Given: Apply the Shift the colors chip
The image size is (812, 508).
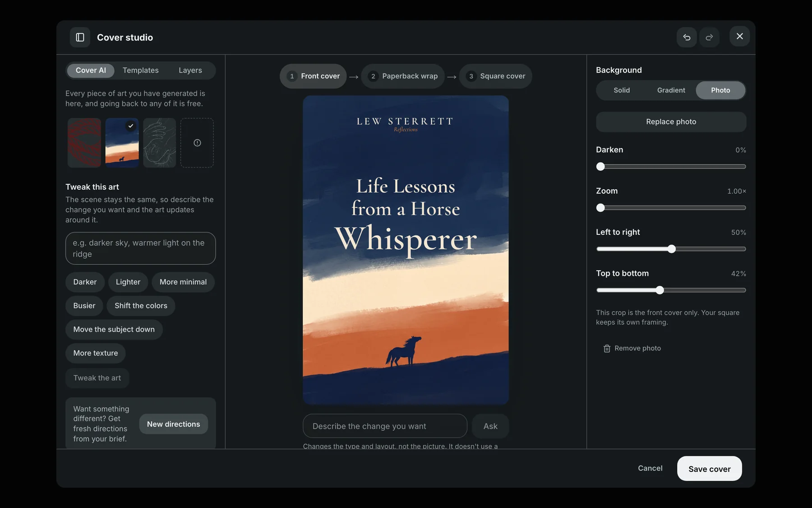Looking at the screenshot, I should point(141,306).
